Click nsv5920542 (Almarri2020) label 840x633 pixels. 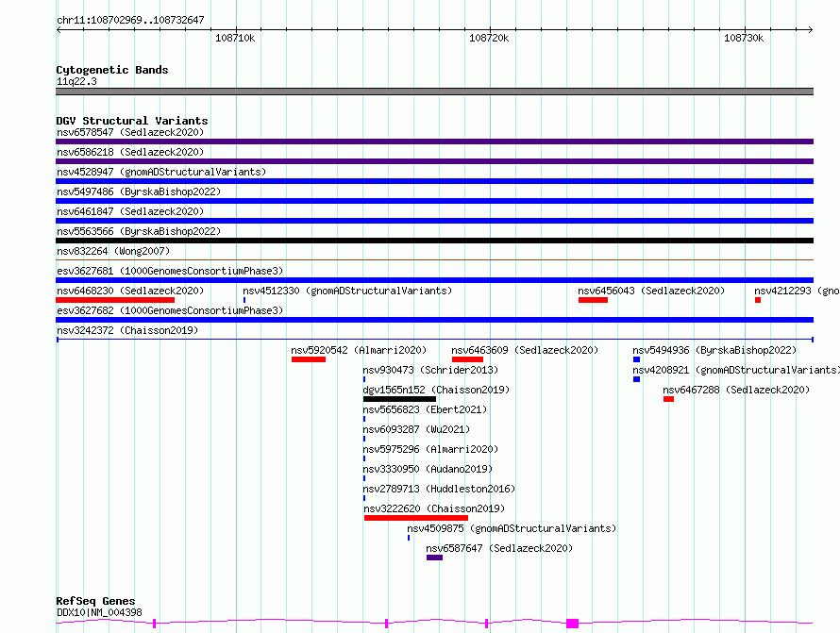tap(359, 350)
